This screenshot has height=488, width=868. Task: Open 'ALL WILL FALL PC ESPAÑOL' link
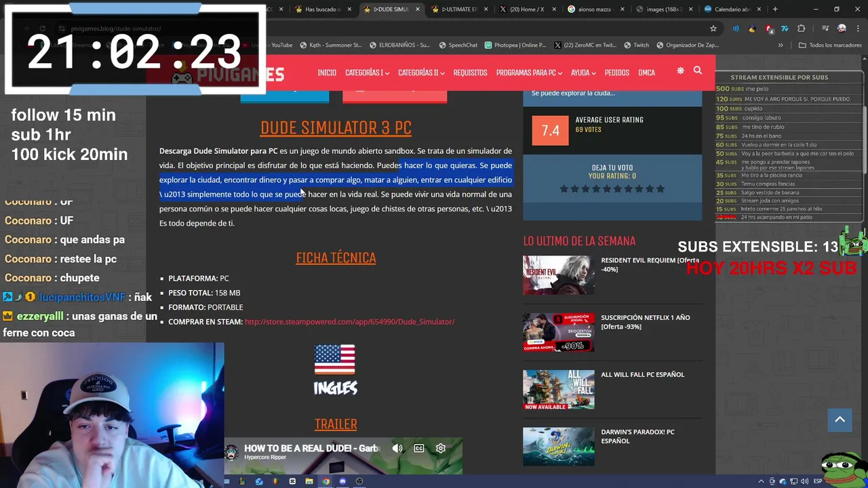tap(642, 374)
